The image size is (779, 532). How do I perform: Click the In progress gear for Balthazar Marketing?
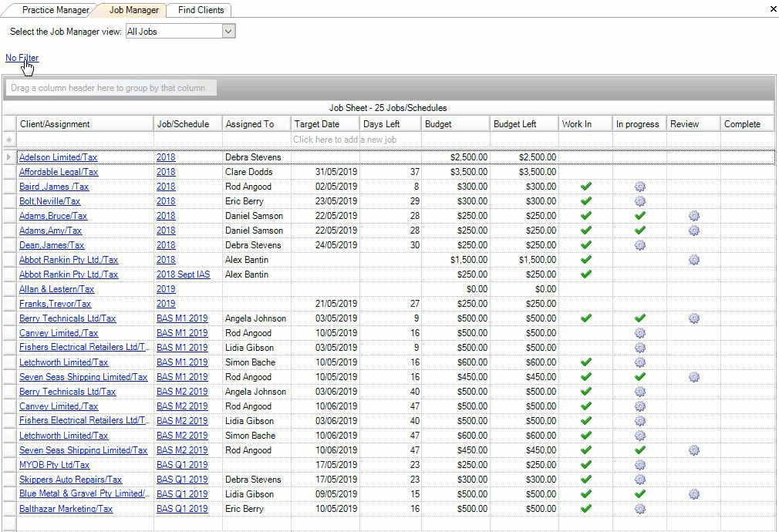(x=640, y=509)
